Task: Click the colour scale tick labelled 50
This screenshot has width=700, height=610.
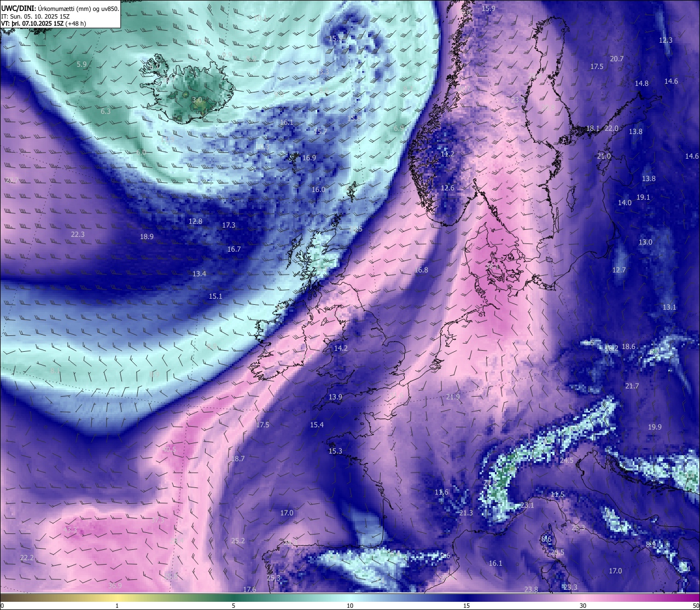Action: click(x=696, y=606)
